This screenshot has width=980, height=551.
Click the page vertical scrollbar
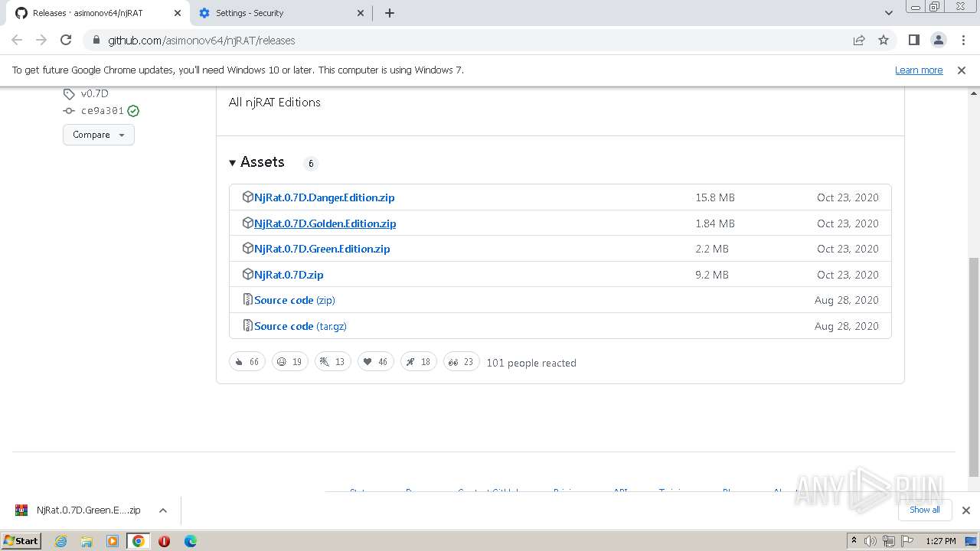point(974,366)
